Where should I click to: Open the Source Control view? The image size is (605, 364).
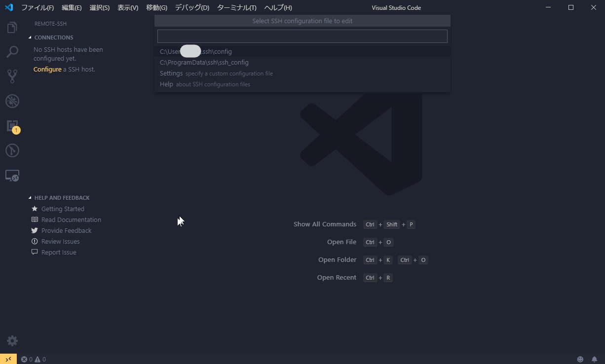pyautogui.click(x=12, y=76)
